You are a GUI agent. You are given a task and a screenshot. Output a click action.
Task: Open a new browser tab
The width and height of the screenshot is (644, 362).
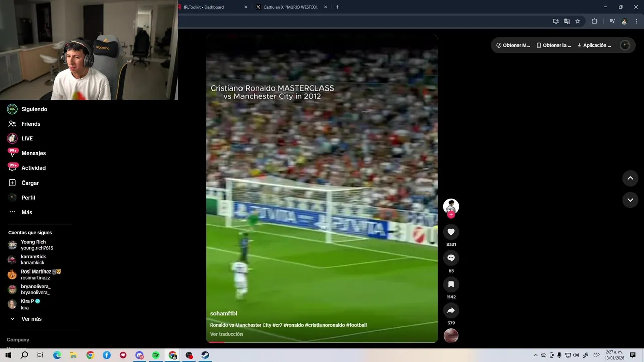point(337,7)
